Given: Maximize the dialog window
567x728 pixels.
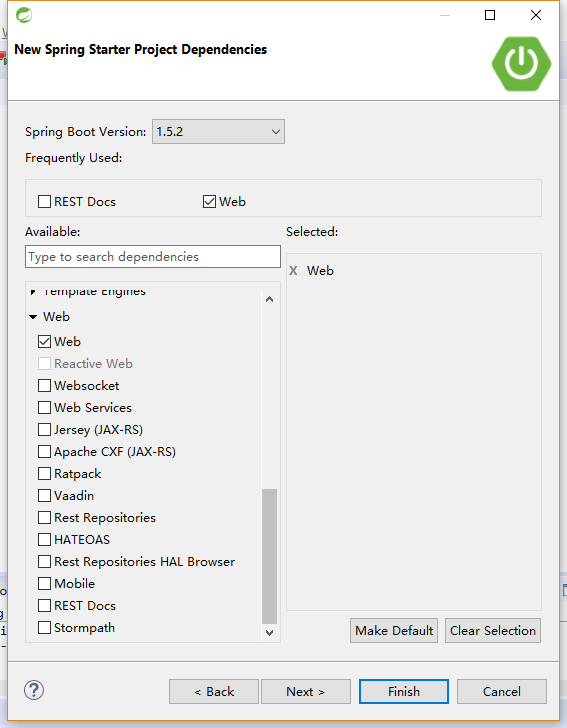Looking at the screenshot, I should [x=490, y=15].
